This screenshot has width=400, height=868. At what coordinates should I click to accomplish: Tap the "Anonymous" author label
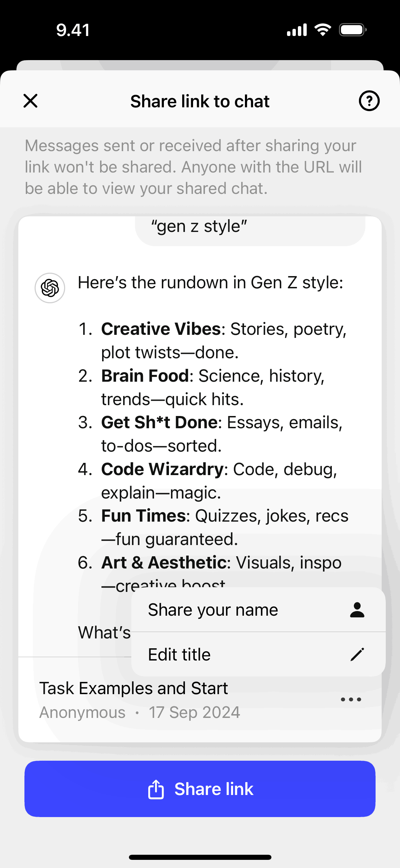[82, 712]
